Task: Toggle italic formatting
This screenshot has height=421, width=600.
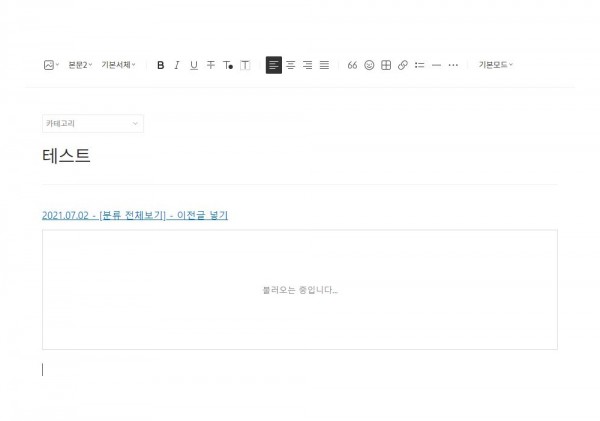Action: tap(177, 65)
